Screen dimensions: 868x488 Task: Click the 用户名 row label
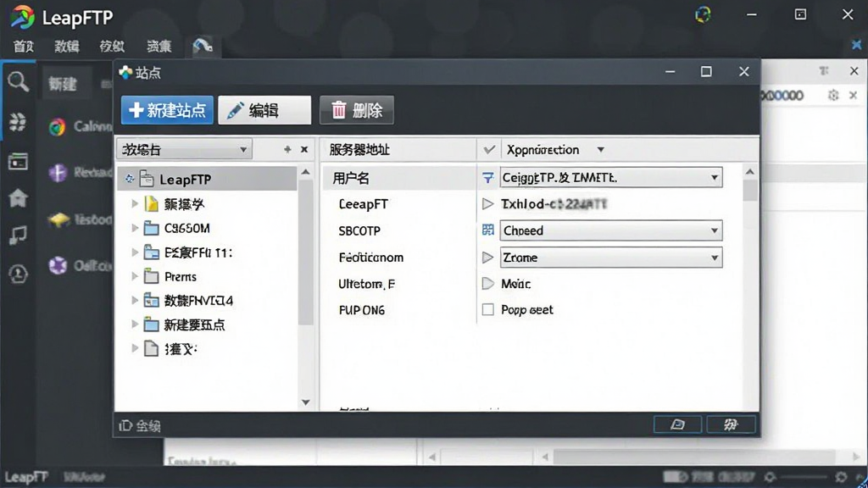pyautogui.click(x=351, y=178)
